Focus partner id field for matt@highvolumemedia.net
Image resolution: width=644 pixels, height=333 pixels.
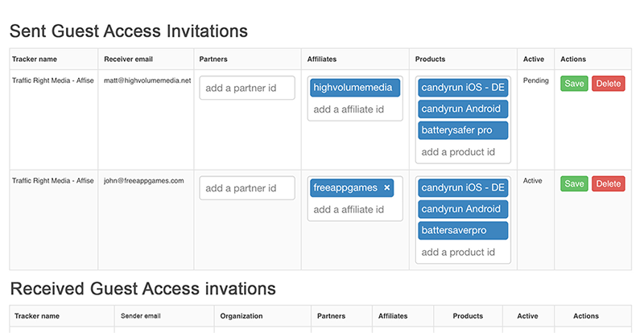tap(247, 88)
